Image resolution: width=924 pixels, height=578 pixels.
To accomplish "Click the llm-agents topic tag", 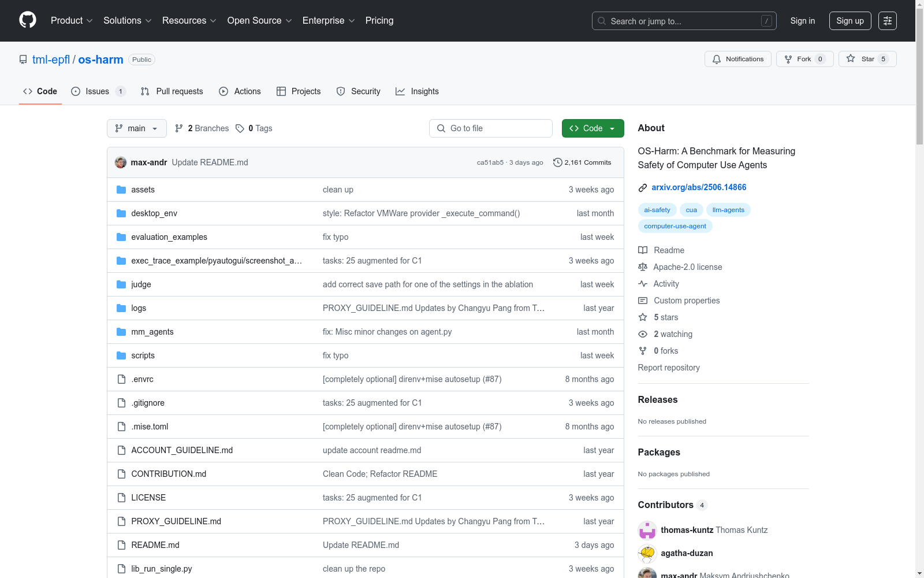I will pos(728,210).
